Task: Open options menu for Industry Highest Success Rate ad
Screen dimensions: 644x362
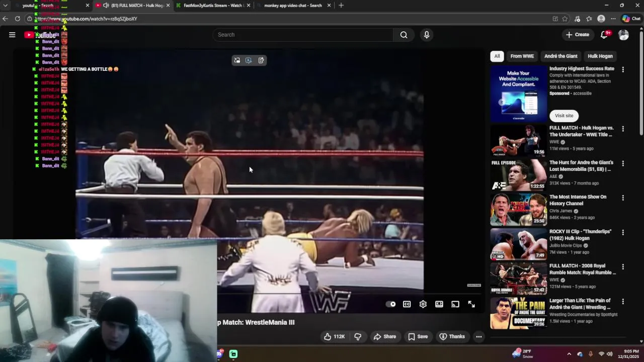Action: tap(623, 70)
